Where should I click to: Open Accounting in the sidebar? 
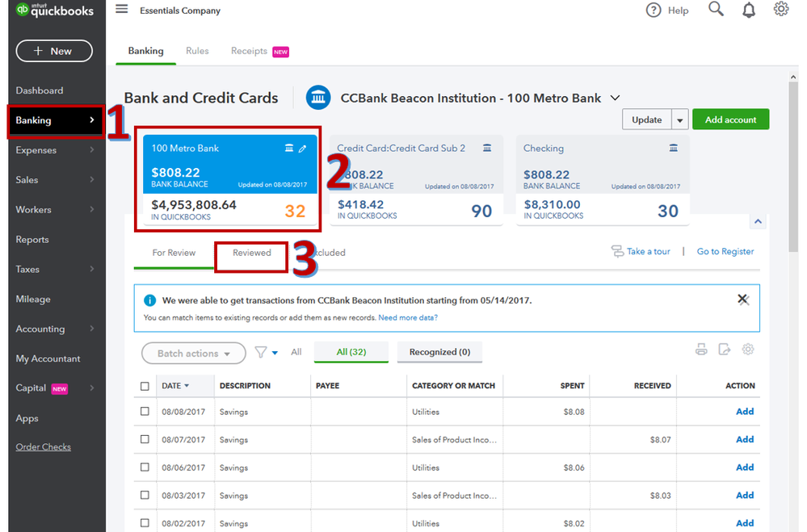click(x=40, y=329)
